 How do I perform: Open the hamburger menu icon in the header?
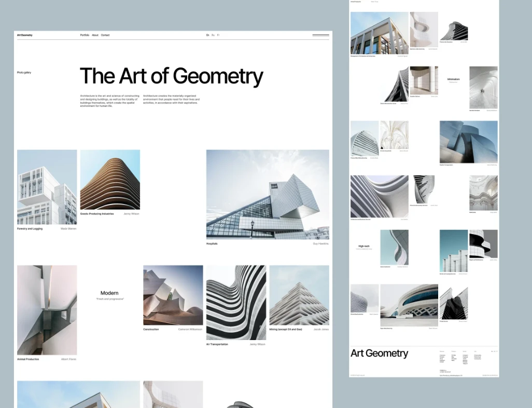(x=320, y=35)
